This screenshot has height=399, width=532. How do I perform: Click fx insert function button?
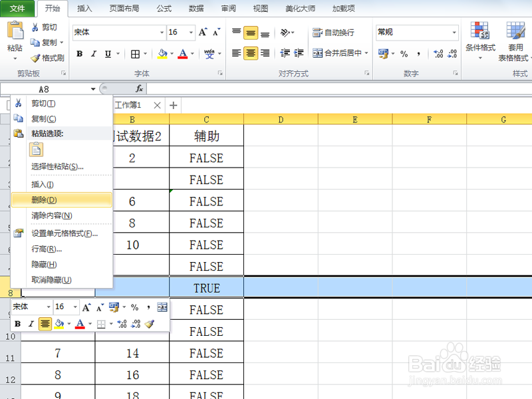139,89
